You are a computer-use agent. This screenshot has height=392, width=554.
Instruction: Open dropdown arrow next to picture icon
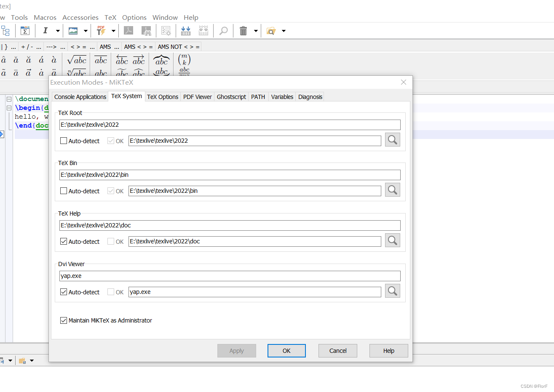[x=86, y=31]
